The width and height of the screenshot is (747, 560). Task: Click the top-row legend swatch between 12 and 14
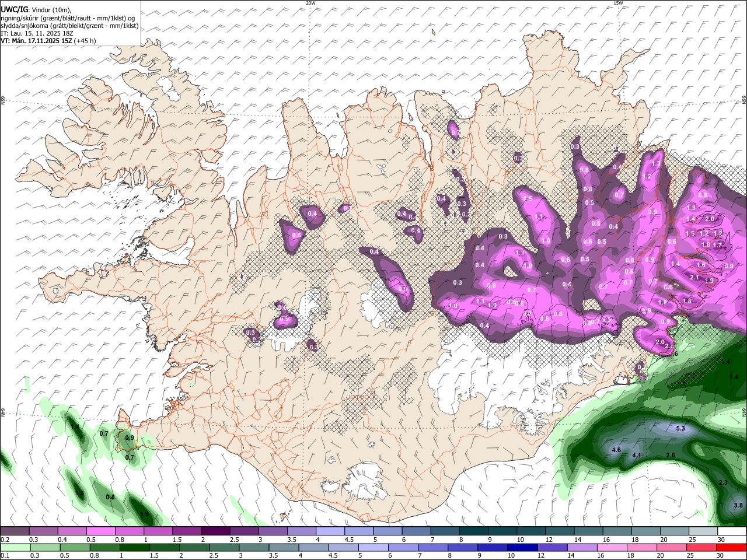click(560, 531)
